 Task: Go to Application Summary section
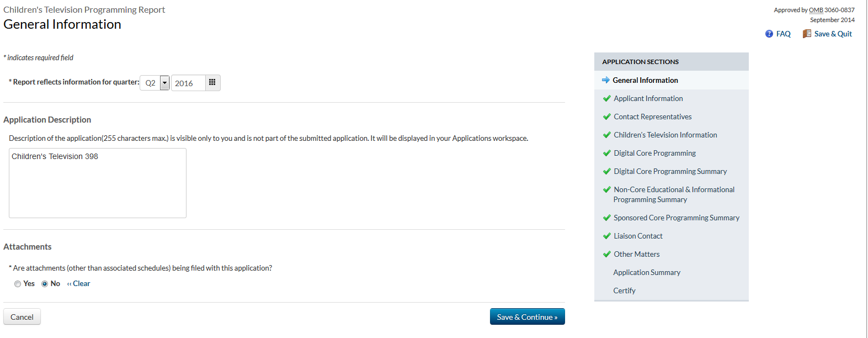point(647,272)
